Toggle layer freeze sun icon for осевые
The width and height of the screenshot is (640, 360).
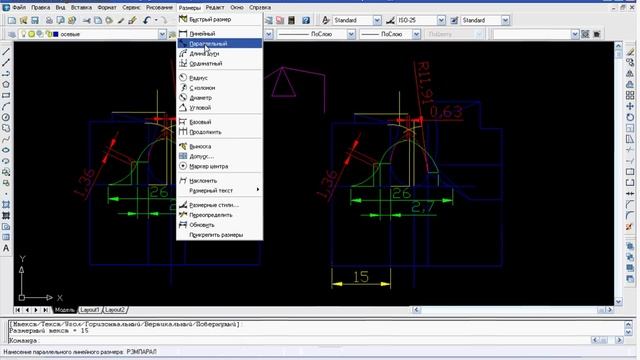(x=31, y=34)
